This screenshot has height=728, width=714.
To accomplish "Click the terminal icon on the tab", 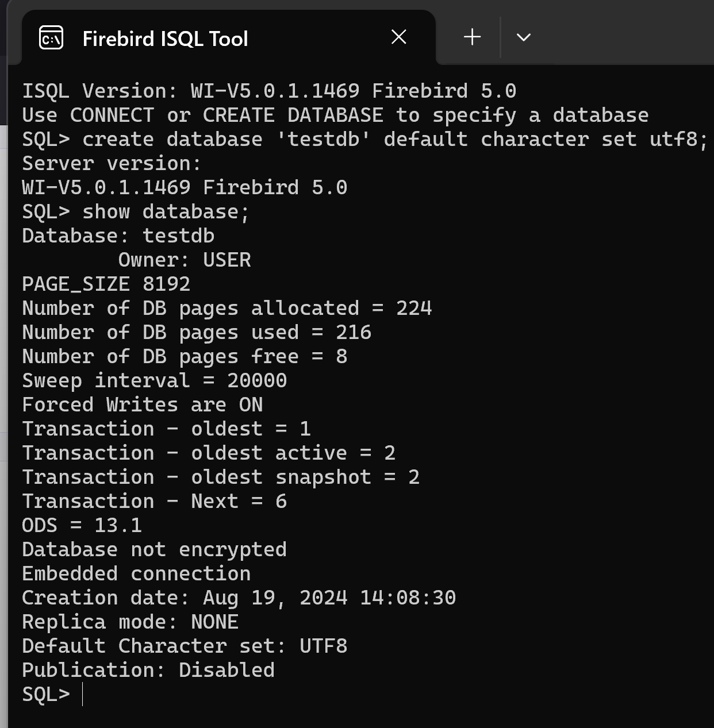I will (x=51, y=38).
